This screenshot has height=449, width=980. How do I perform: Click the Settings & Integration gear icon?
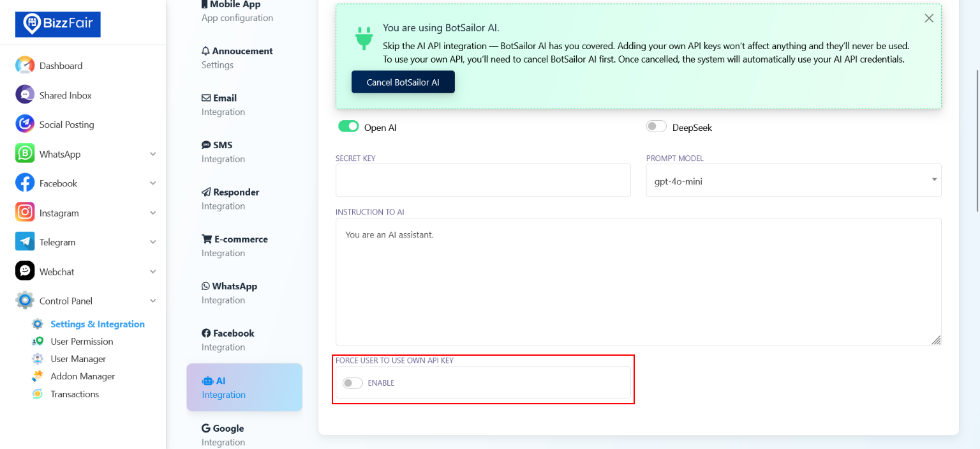tap(38, 324)
